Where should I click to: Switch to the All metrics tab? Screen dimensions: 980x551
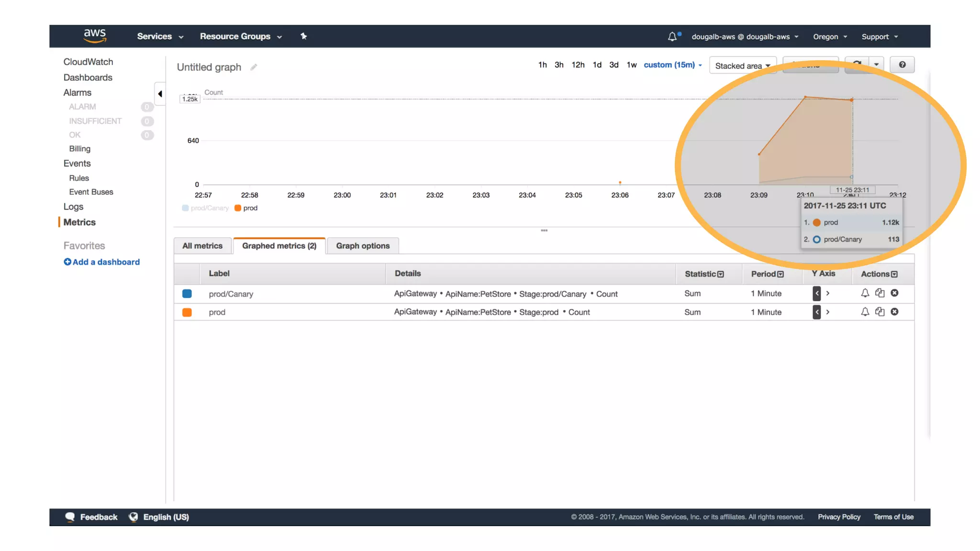[202, 246]
